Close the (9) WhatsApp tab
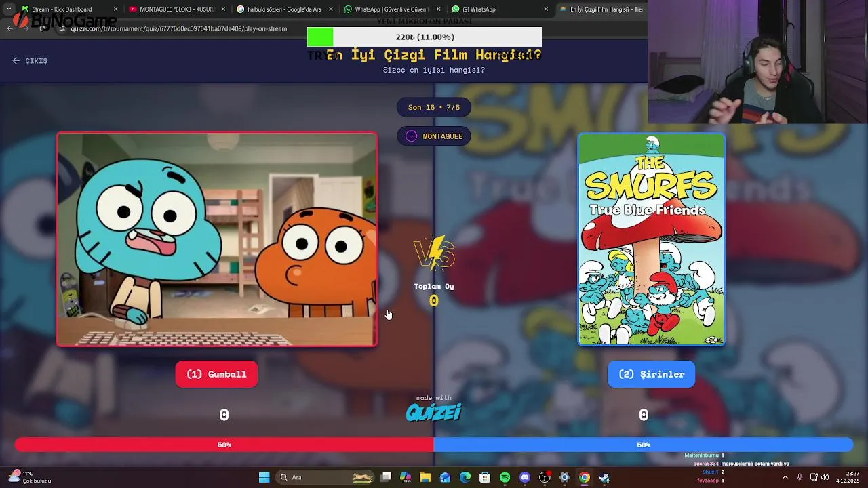868x488 pixels. coord(546,9)
